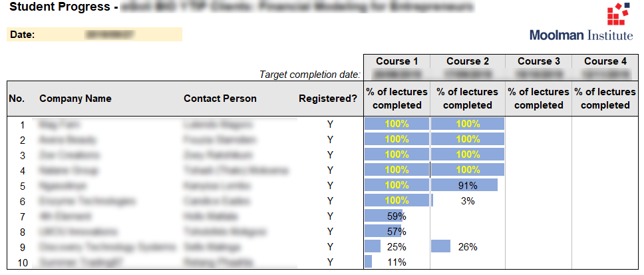The image size is (644, 275).
Task: Click the Company Name column header
Action: 75,99
